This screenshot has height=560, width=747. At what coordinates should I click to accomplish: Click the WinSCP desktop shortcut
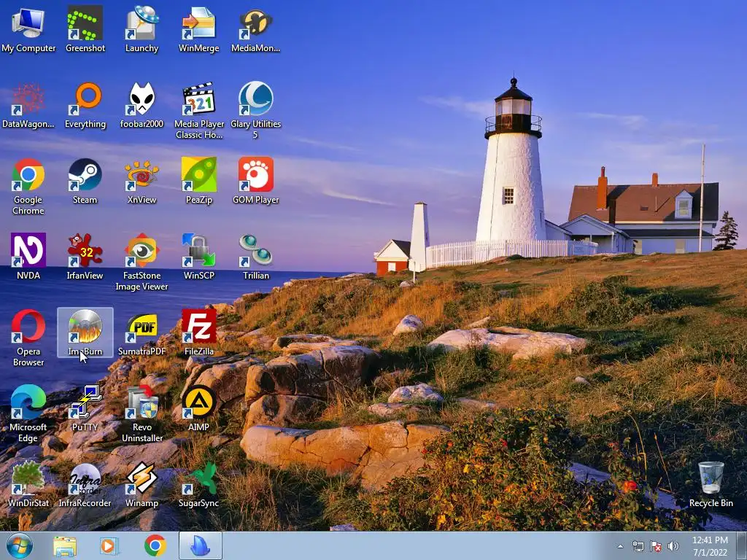click(x=198, y=257)
